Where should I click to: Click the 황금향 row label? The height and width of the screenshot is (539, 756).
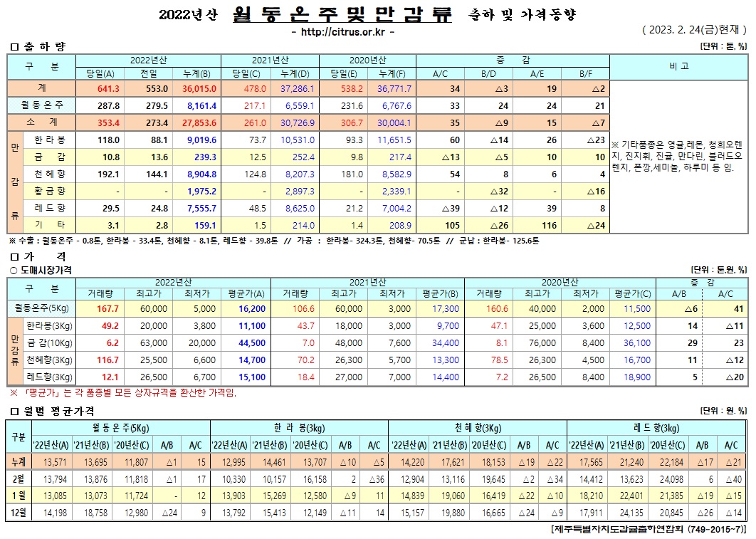(x=50, y=190)
